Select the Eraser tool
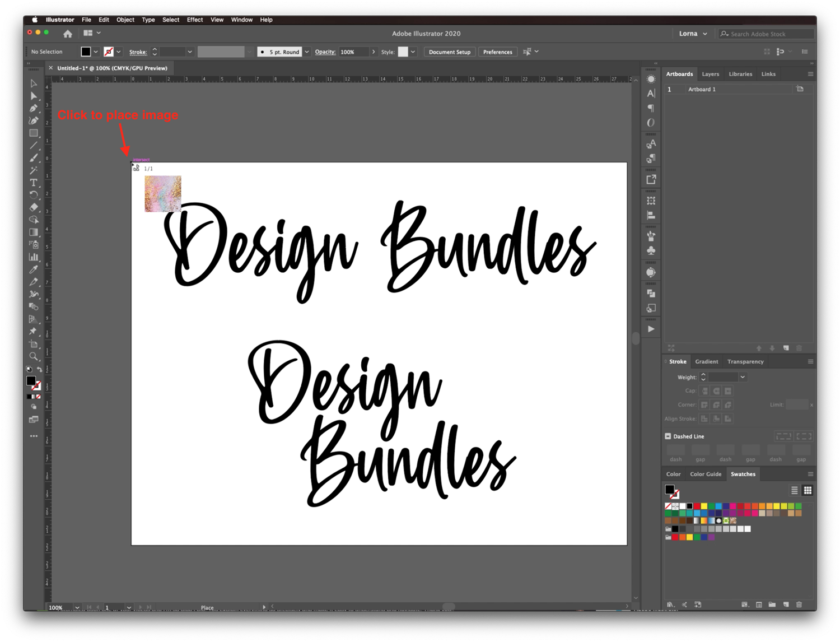 click(x=34, y=207)
